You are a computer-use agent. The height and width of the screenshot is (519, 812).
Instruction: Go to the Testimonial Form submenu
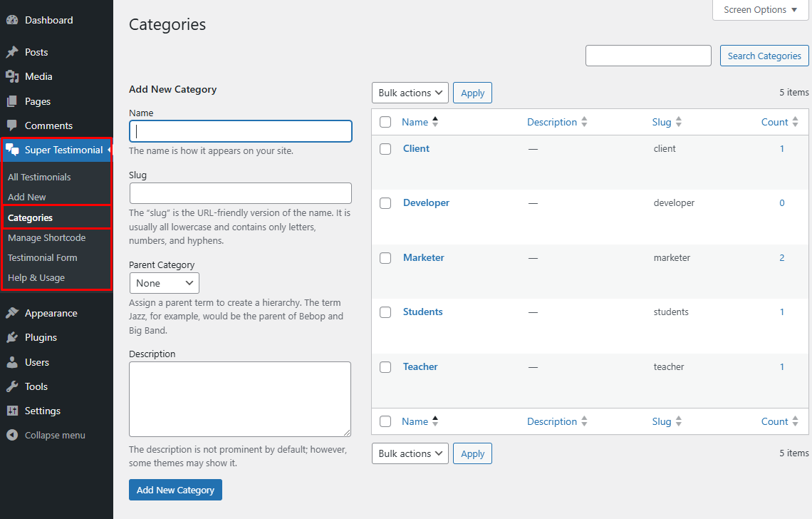click(x=42, y=257)
